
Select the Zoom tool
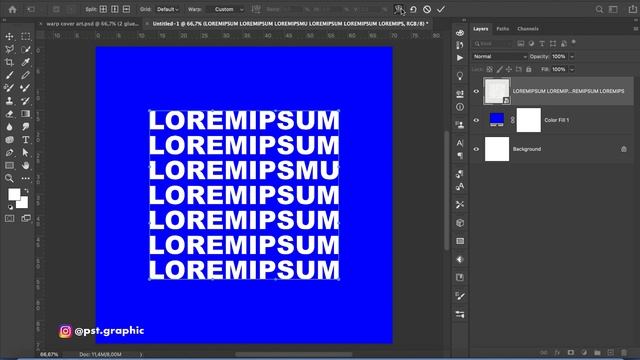click(9, 178)
